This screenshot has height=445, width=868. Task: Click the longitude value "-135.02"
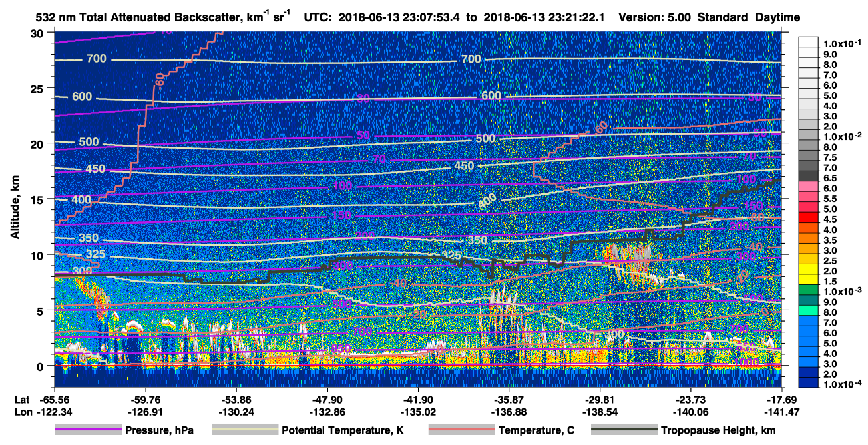pyautogui.click(x=417, y=412)
